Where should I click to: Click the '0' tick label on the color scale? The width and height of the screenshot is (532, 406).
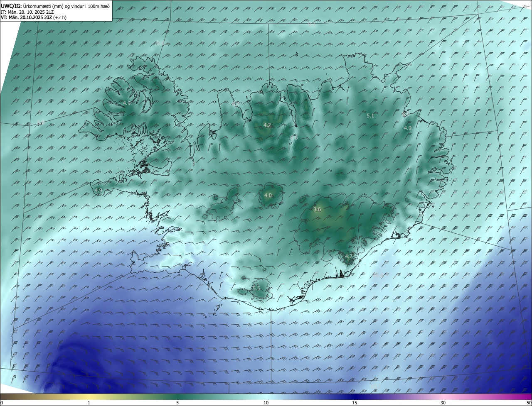2,403
